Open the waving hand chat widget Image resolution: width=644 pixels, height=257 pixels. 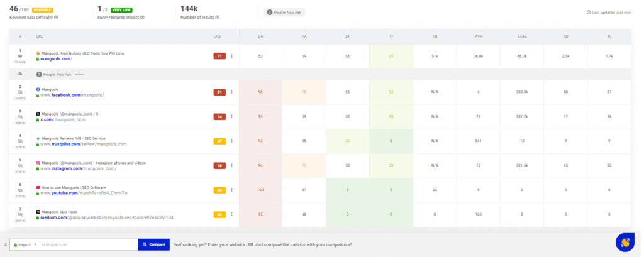coord(625,242)
